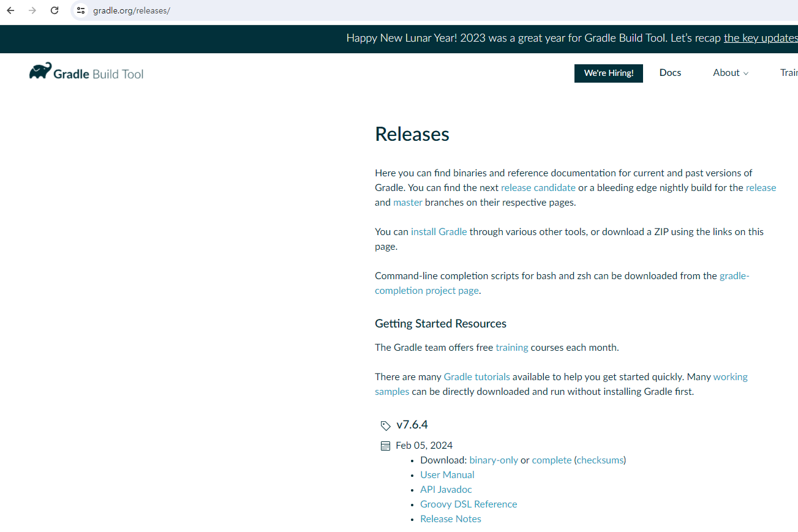The width and height of the screenshot is (798, 532).
Task: Click the 'training' courses link
Action: [512, 347]
